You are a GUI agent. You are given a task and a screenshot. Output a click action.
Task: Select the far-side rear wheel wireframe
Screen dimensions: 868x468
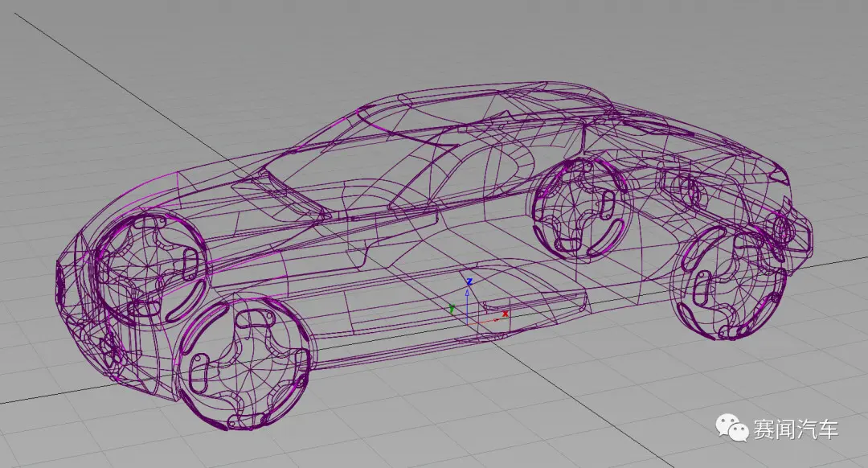[x=581, y=209]
